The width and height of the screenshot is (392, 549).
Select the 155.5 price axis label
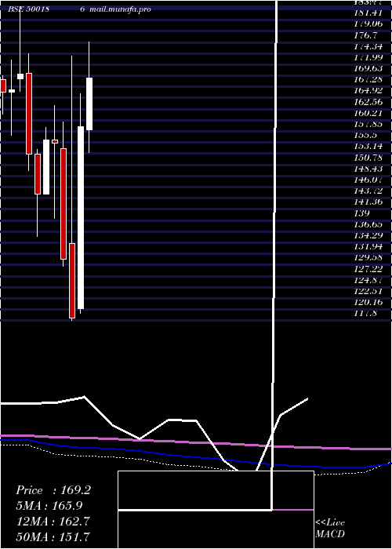(x=366, y=135)
